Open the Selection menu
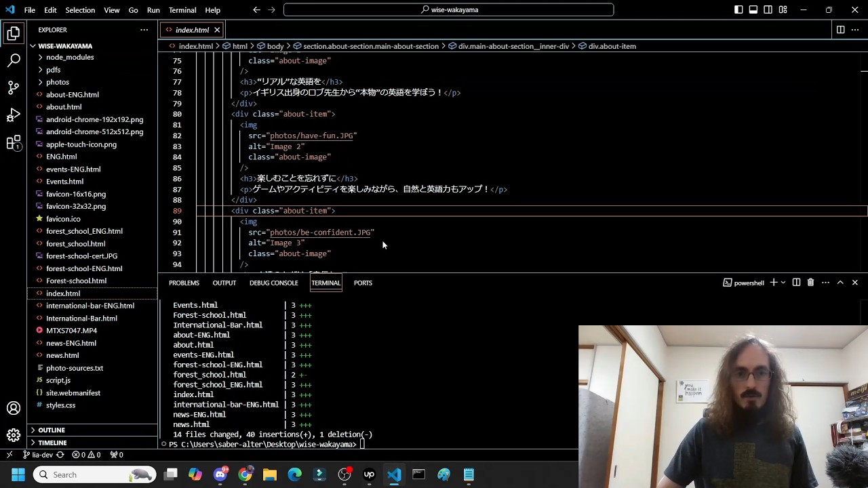Viewport: 868px width, 488px height. click(80, 10)
